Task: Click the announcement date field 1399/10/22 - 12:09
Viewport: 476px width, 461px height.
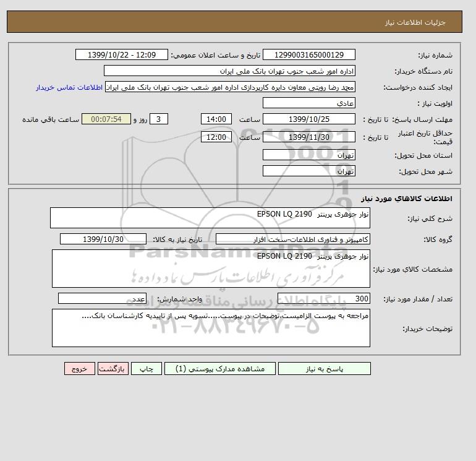Action: pyautogui.click(x=121, y=54)
